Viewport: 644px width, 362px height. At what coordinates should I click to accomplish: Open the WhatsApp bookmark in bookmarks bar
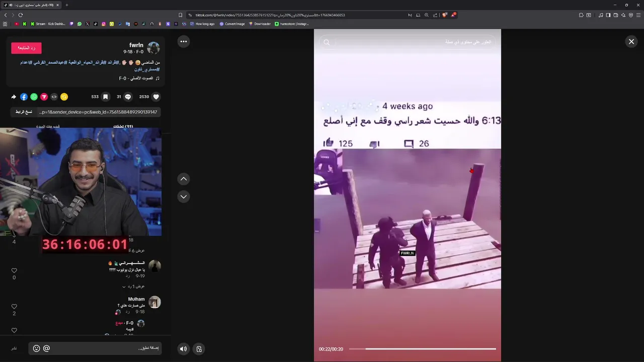pyautogui.click(x=79, y=24)
